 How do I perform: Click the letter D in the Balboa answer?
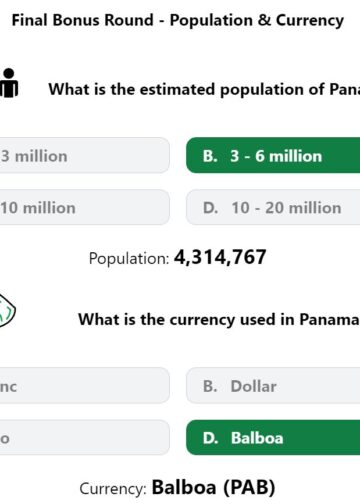point(210,438)
